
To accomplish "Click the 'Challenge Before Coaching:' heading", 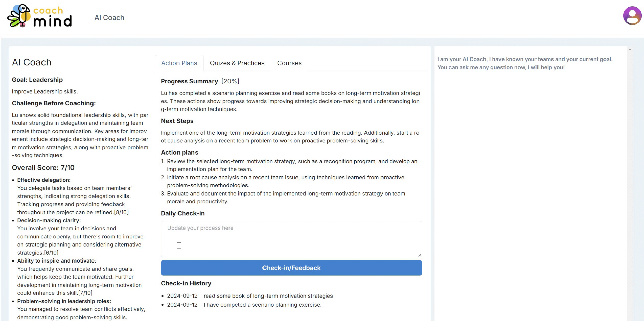I will pos(54,103).
